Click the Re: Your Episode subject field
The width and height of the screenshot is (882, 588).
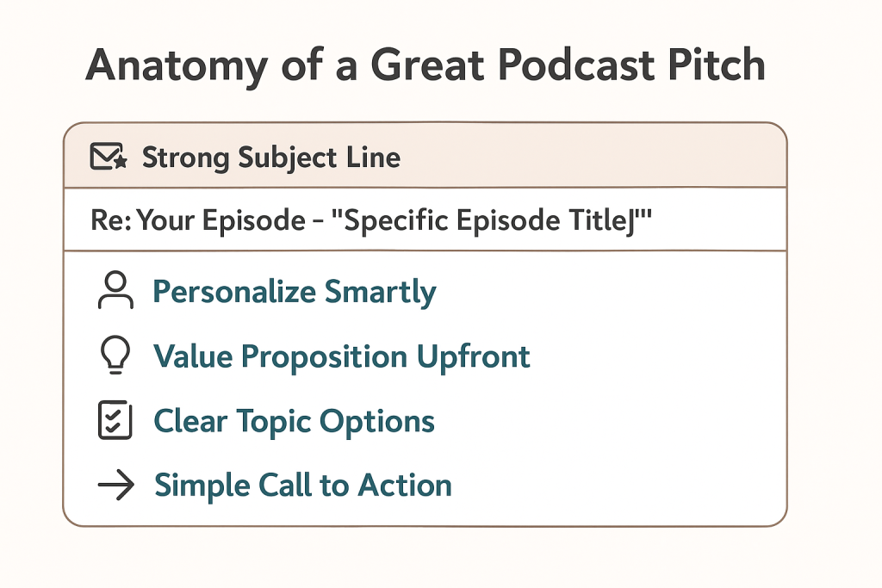[x=425, y=220]
